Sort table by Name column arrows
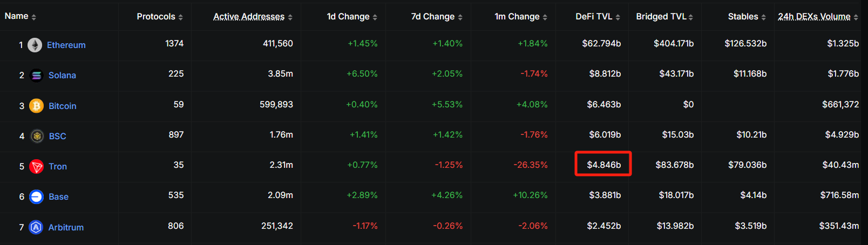Image resolution: width=868 pixels, height=245 pixels. (34, 17)
